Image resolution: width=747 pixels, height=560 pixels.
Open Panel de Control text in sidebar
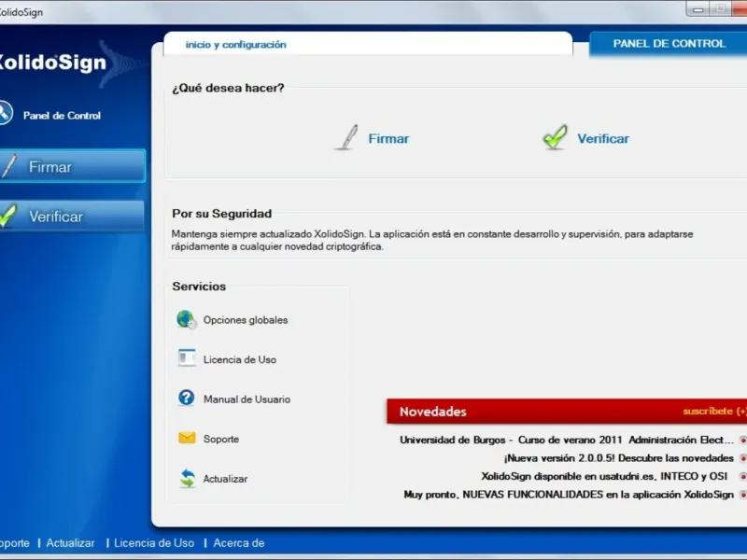pyautogui.click(x=62, y=116)
